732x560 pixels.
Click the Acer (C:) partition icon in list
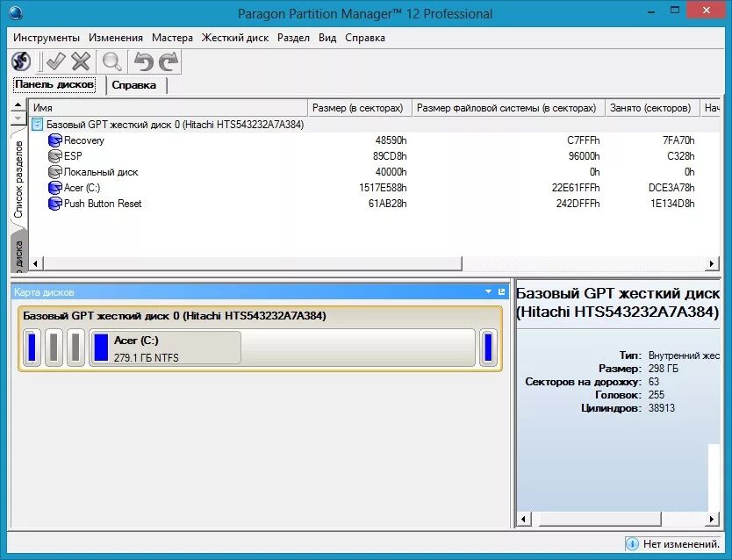tap(55, 188)
